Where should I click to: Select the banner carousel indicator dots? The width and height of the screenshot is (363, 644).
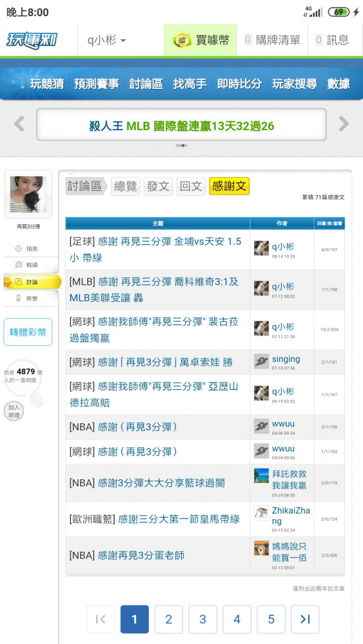point(181,146)
